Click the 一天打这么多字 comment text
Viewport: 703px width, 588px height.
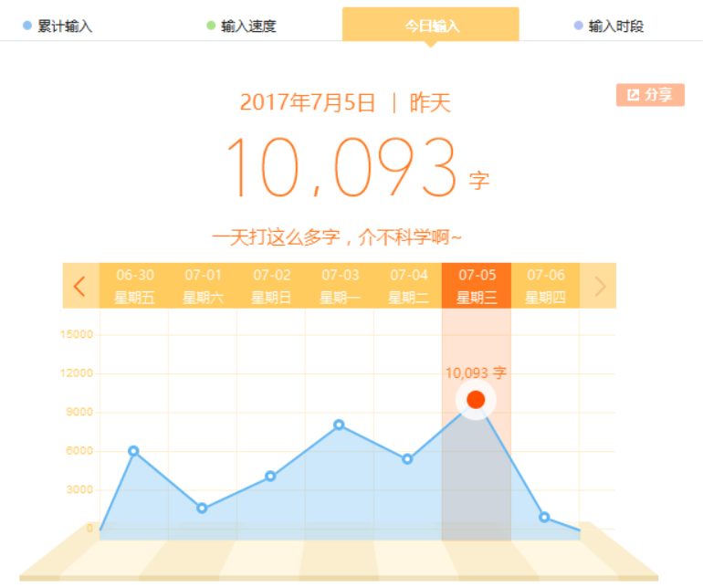[337, 236]
